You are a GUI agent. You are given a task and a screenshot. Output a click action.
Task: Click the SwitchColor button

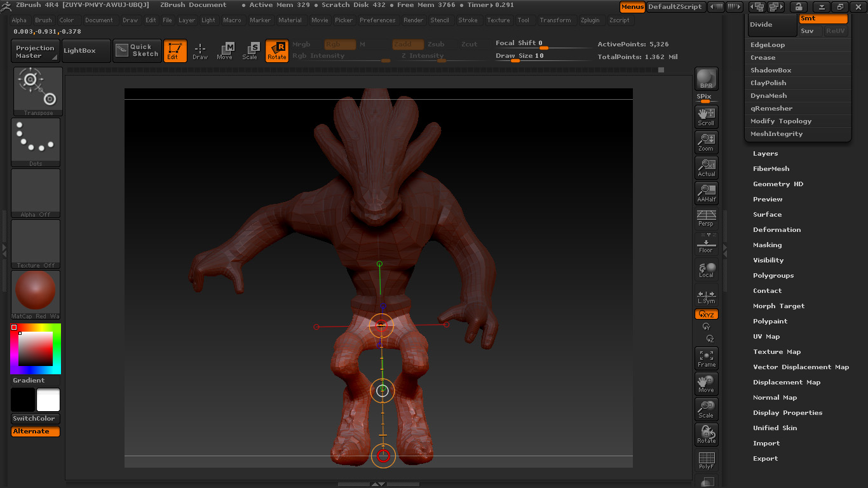pyautogui.click(x=36, y=419)
